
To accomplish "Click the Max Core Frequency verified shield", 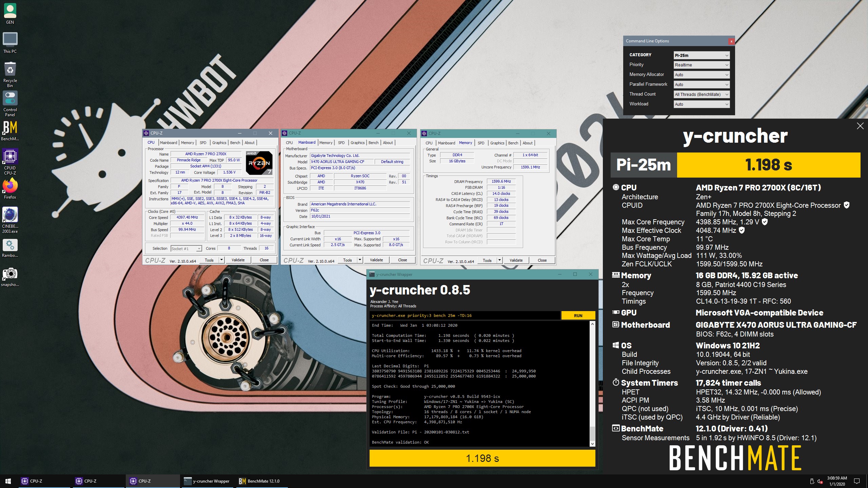I will (x=765, y=222).
